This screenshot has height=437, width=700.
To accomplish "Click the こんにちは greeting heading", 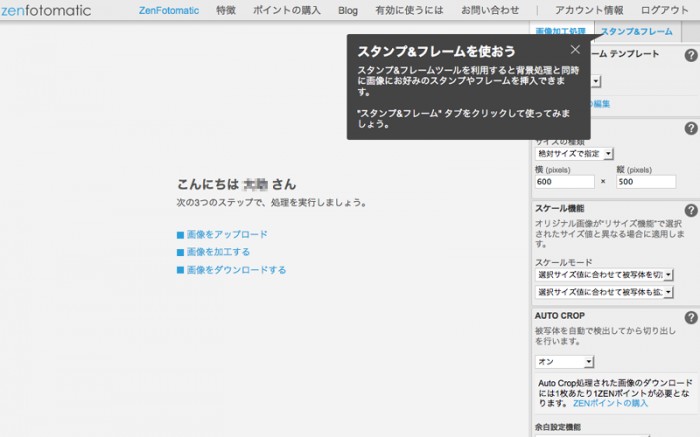I will pos(237,184).
